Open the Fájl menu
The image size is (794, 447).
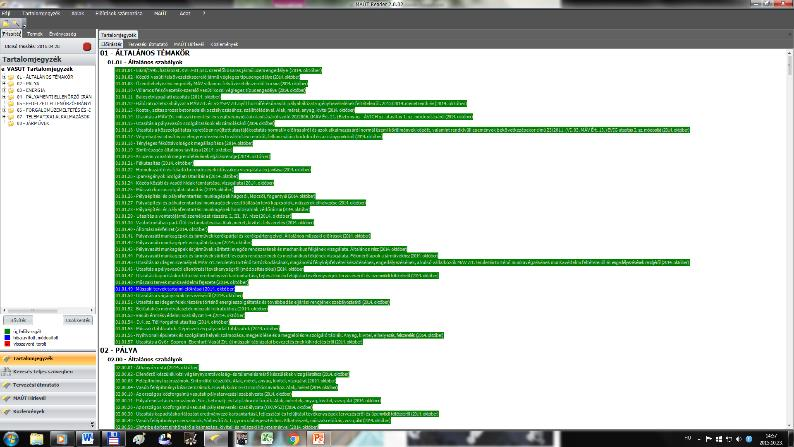6,13
